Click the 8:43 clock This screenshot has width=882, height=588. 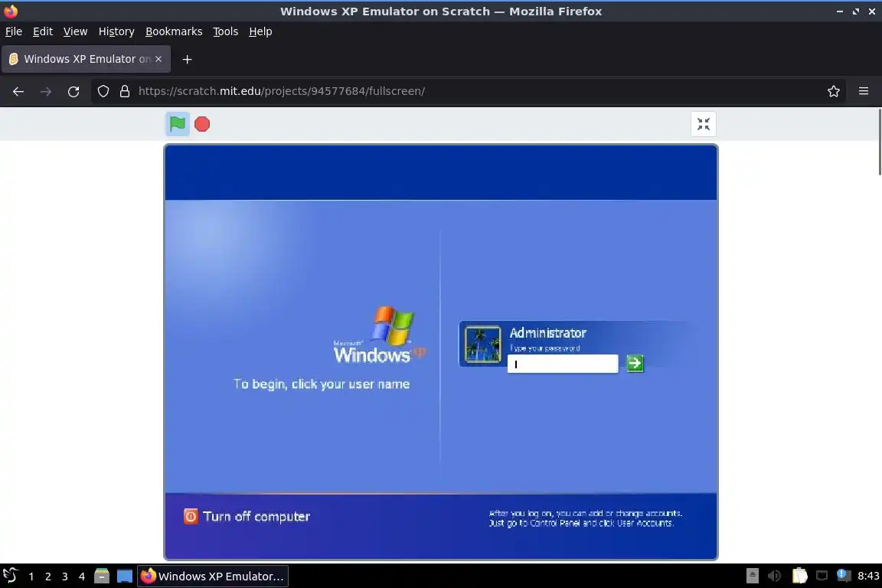(868, 576)
